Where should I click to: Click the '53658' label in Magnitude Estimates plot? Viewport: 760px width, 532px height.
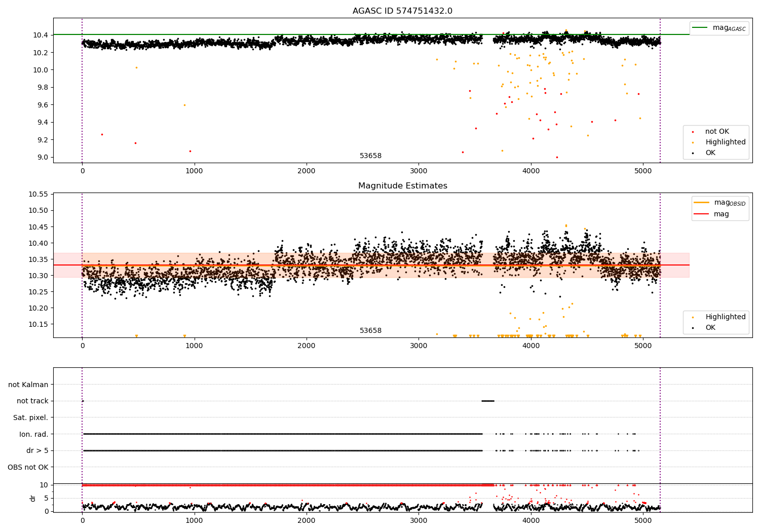coord(370,331)
